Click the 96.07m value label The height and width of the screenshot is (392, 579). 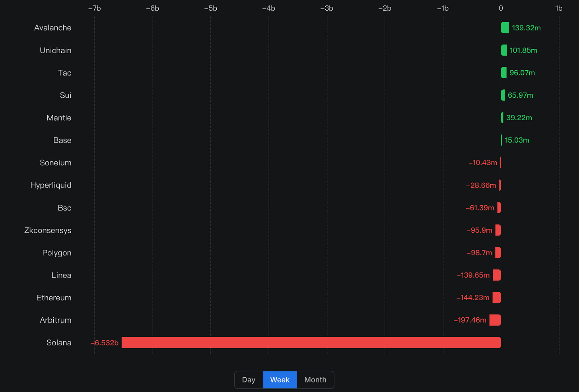tap(522, 73)
